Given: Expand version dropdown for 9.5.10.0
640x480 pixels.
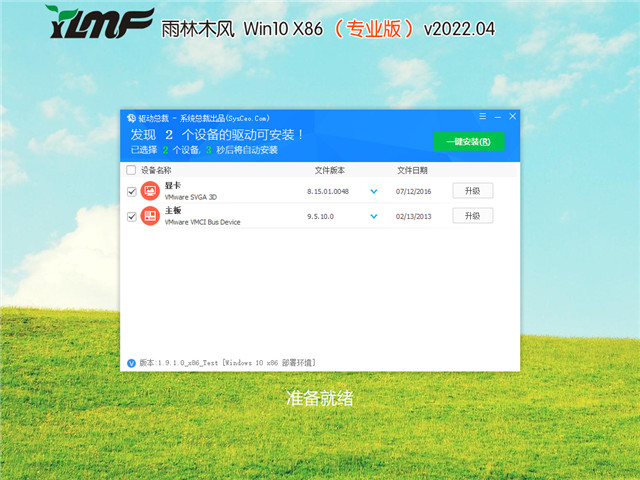Looking at the screenshot, I should 374,217.
